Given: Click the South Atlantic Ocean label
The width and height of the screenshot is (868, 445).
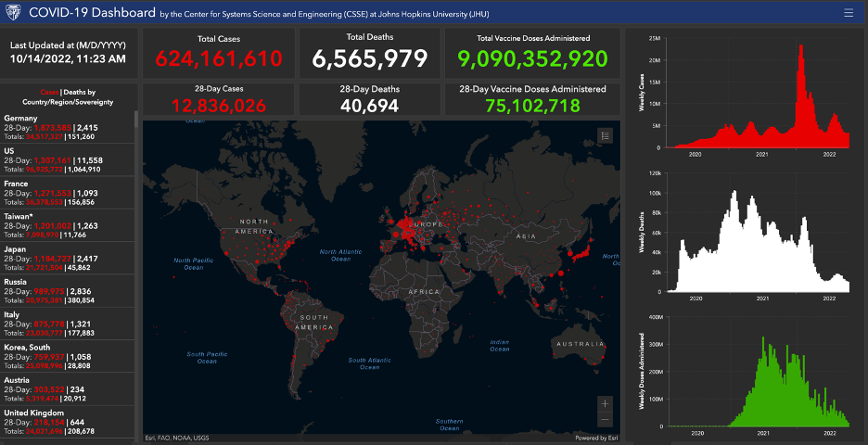Looking at the screenshot, I should 369,363.
